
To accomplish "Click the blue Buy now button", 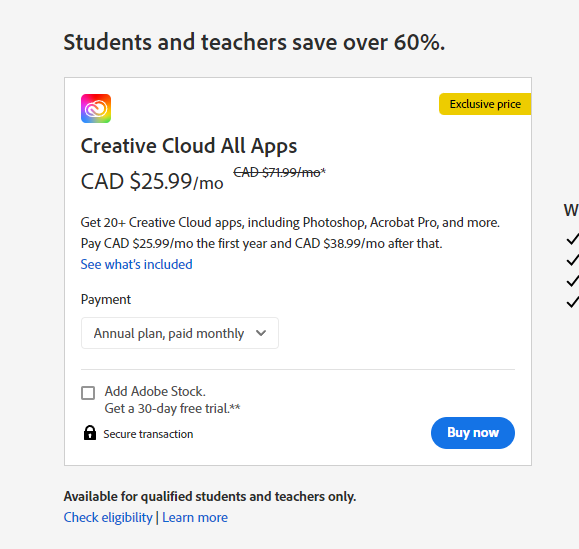I will [473, 433].
